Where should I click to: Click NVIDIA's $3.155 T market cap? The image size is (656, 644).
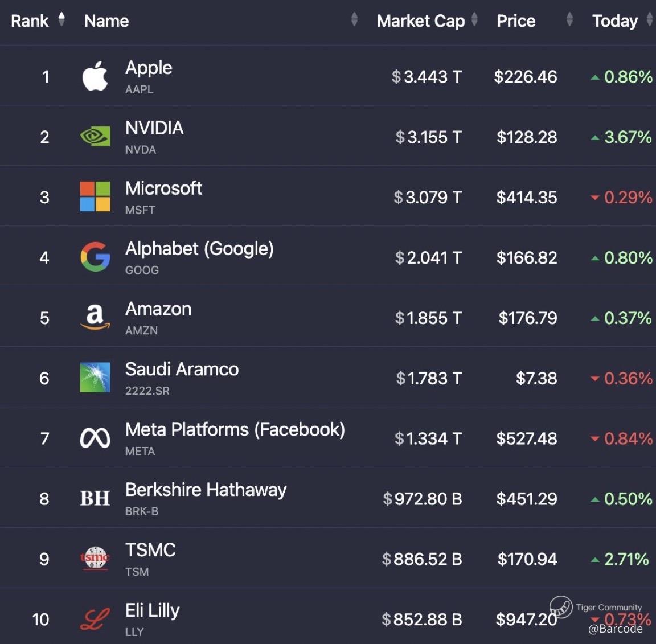click(x=429, y=137)
